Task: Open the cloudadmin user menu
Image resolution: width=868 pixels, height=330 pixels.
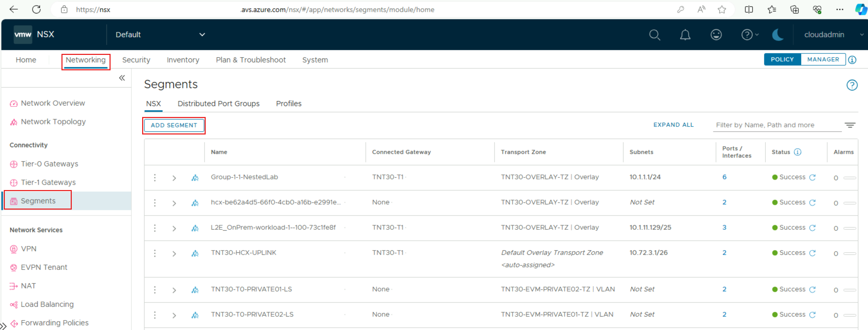Action: 834,35
